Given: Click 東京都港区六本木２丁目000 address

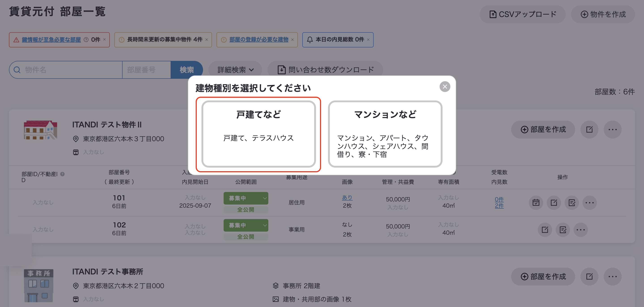Looking at the screenshot, I should pyautogui.click(x=123, y=286).
